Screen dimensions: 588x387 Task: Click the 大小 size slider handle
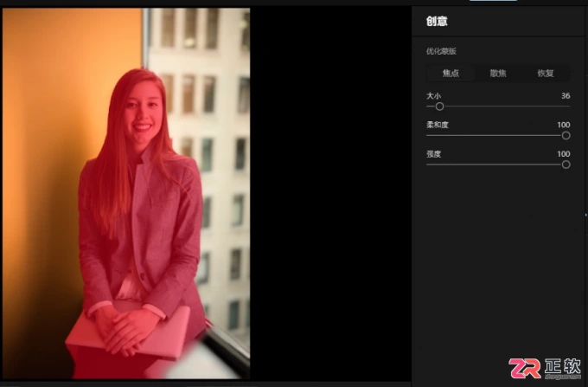(439, 106)
